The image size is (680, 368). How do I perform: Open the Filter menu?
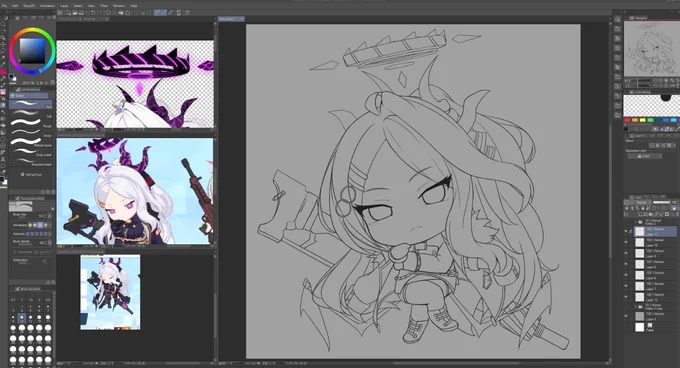(x=104, y=6)
